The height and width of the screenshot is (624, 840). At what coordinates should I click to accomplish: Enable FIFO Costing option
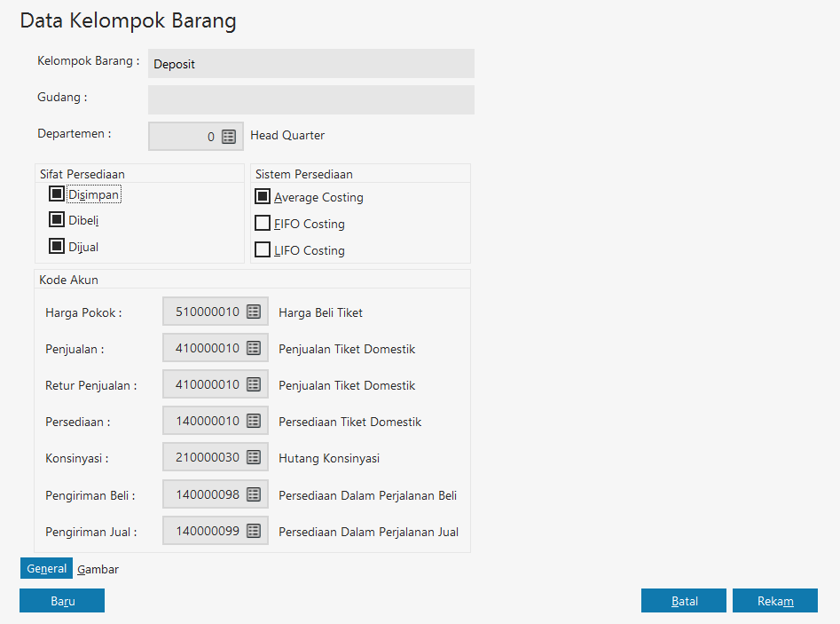tap(263, 223)
